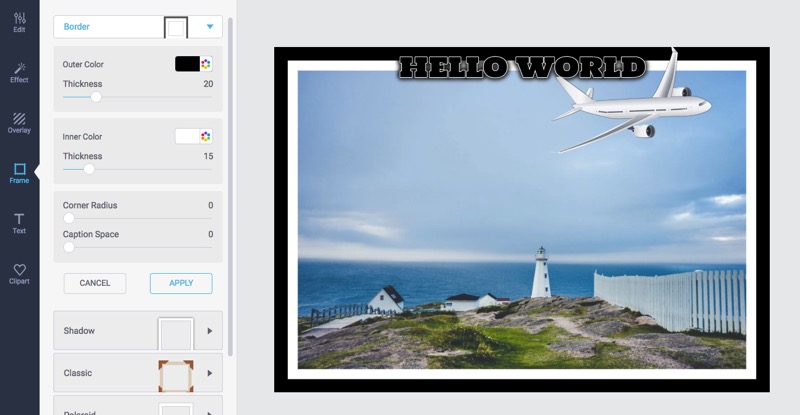Expand the Shadow frame section
The height and width of the screenshot is (415, 800).
210,331
